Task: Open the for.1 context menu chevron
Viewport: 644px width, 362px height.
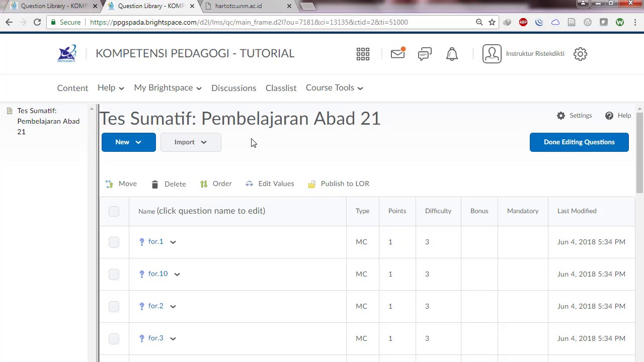Action: (x=173, y=242)
